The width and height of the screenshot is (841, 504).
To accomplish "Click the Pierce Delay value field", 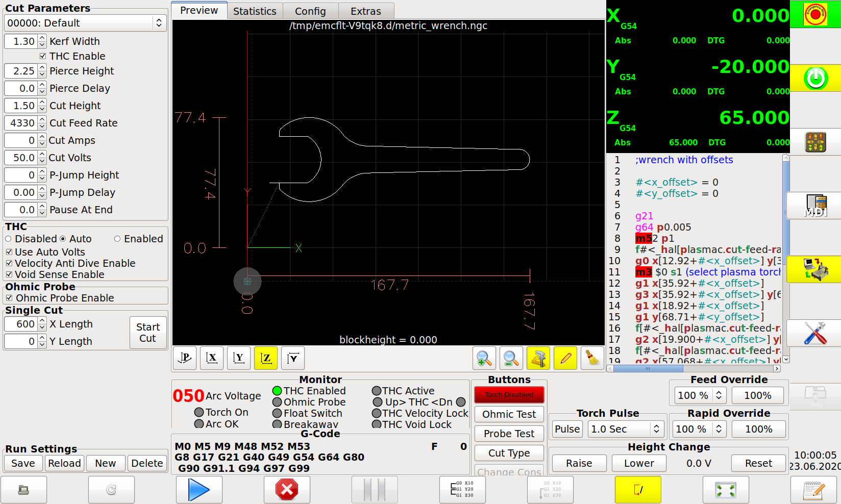I will pyautogui.click(x=21, y=88).
